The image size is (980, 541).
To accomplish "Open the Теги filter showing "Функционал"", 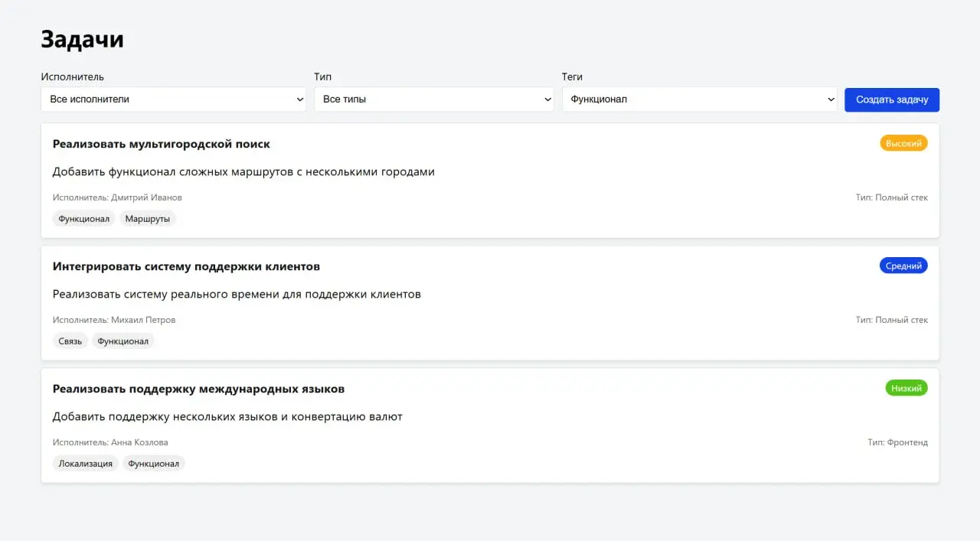I will [x=699, y=99].
